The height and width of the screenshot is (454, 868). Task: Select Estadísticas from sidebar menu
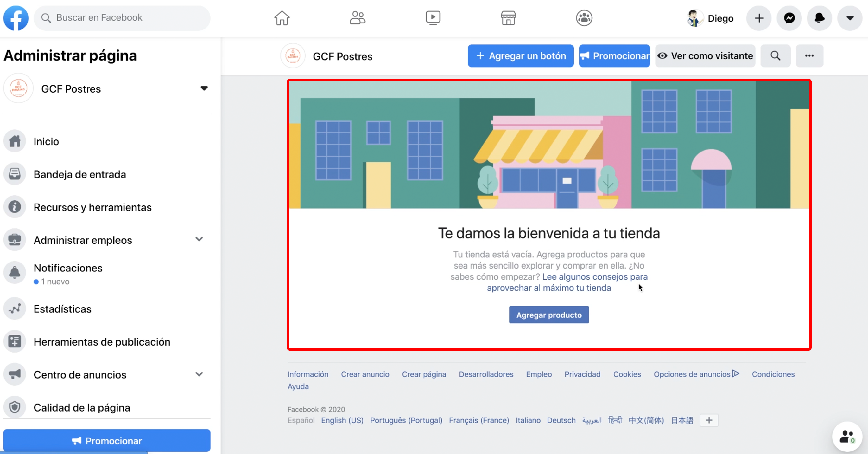63,308
